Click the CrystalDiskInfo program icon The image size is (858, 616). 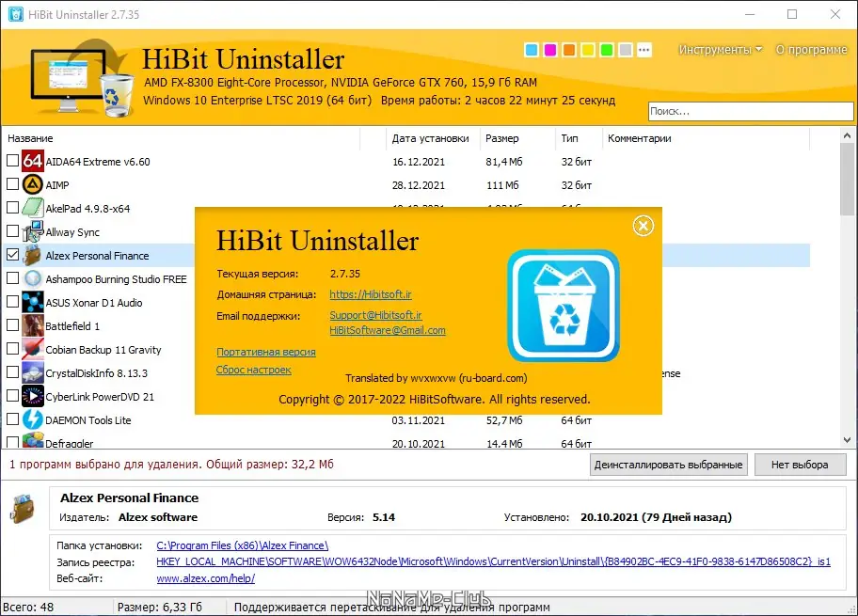(x=33, y=372)
